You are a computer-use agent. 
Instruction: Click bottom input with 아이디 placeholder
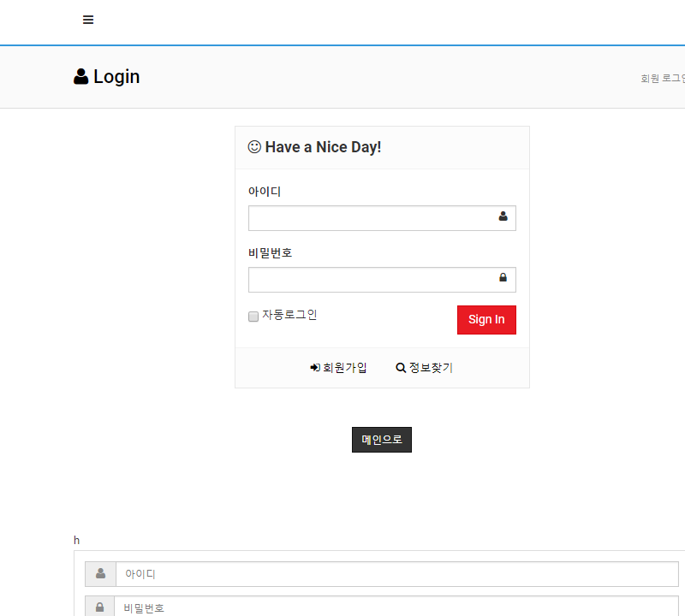pyautogui.click(x=396, y=574)
